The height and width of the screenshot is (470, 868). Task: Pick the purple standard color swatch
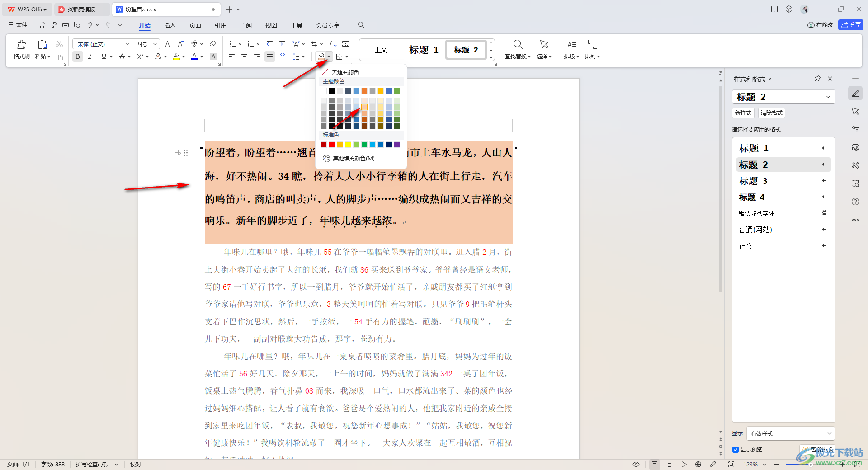point(397,145)
